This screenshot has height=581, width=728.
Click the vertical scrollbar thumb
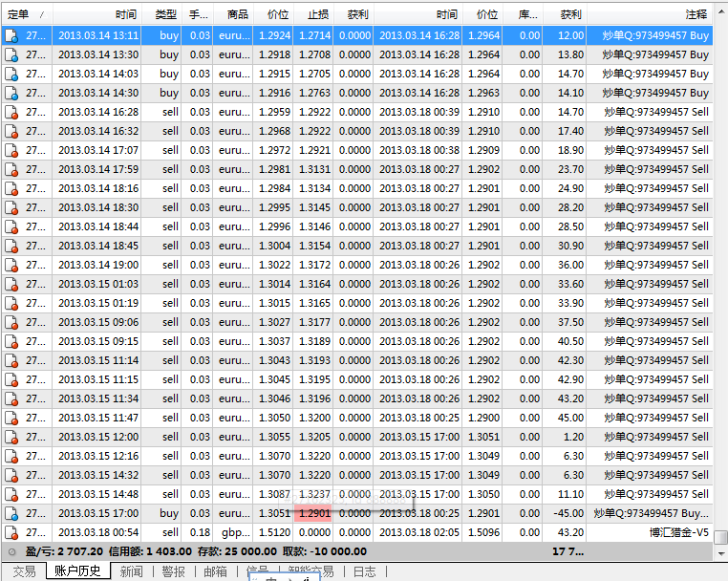pyautogui.click(x=721, y=537)
